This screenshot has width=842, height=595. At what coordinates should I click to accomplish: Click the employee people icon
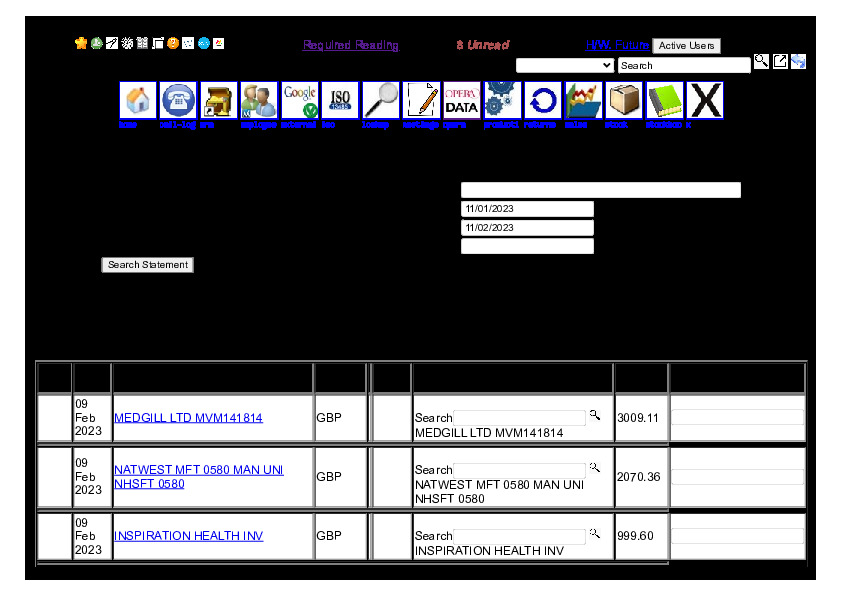click(259, 101)
